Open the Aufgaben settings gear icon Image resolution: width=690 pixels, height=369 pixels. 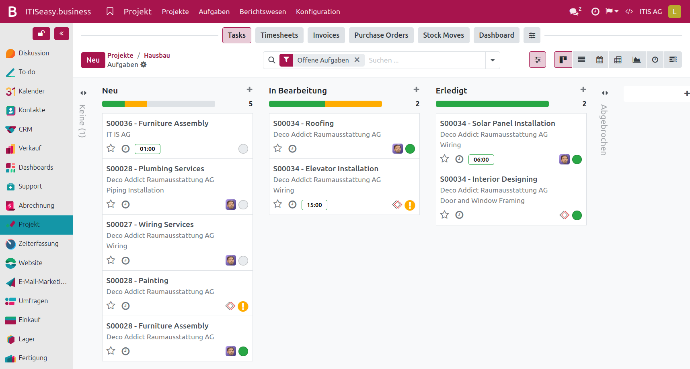(x=143, y=65)
